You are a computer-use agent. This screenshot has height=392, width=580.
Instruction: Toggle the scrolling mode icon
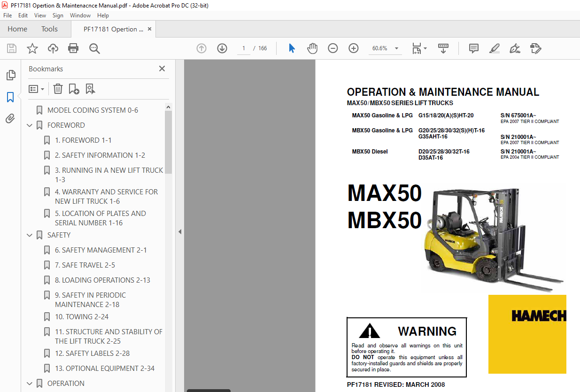[443, 48]
